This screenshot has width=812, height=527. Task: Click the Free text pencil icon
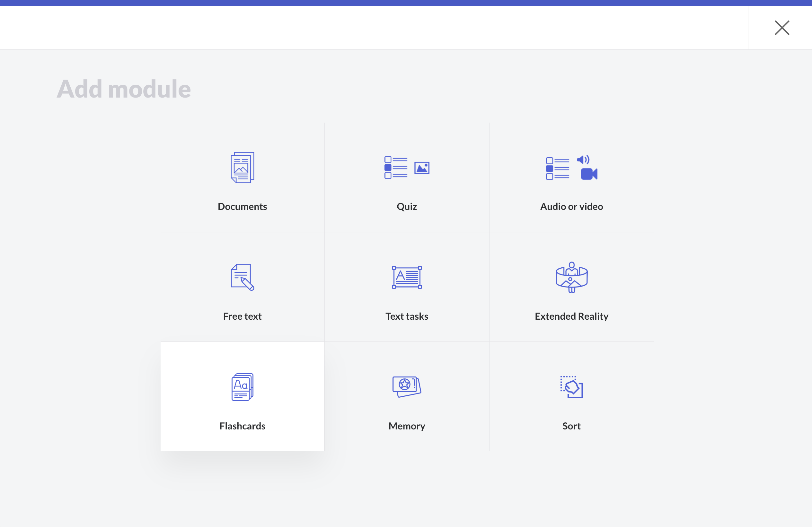tap(242, 277)
